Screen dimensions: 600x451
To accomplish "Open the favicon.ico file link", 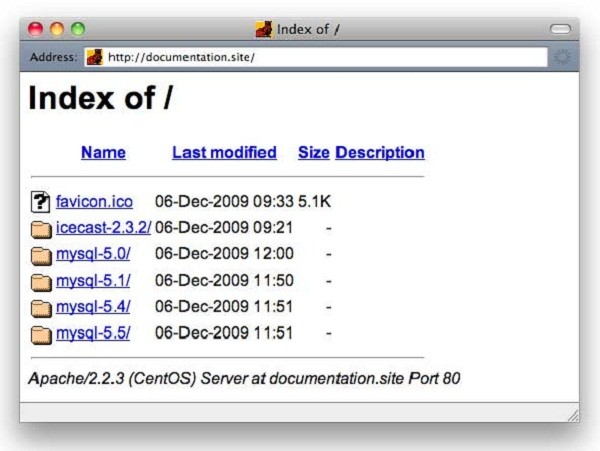I will (x=95, y=202).
